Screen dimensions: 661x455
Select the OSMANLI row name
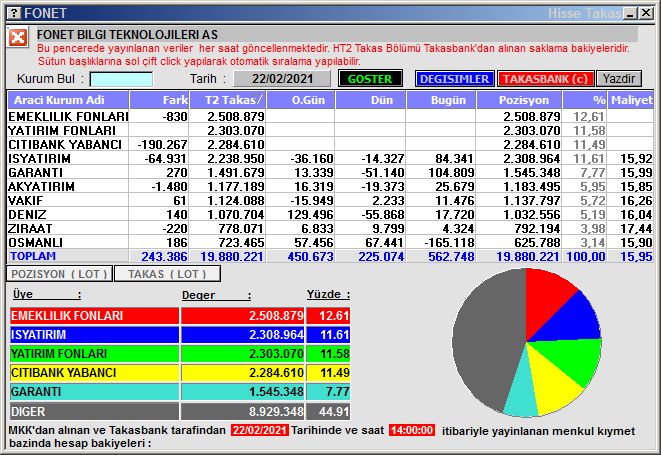35,242
